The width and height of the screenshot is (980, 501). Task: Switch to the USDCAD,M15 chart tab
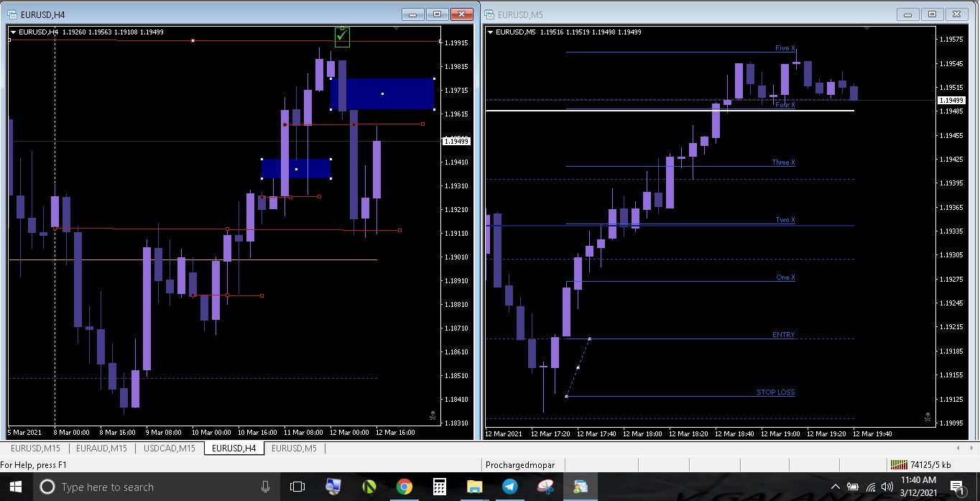pyautogui.click(x=170, y=449)
